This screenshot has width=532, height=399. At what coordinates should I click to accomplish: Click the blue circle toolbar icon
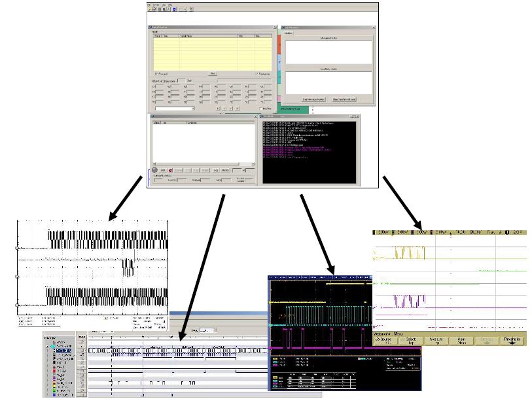(175, 10)
